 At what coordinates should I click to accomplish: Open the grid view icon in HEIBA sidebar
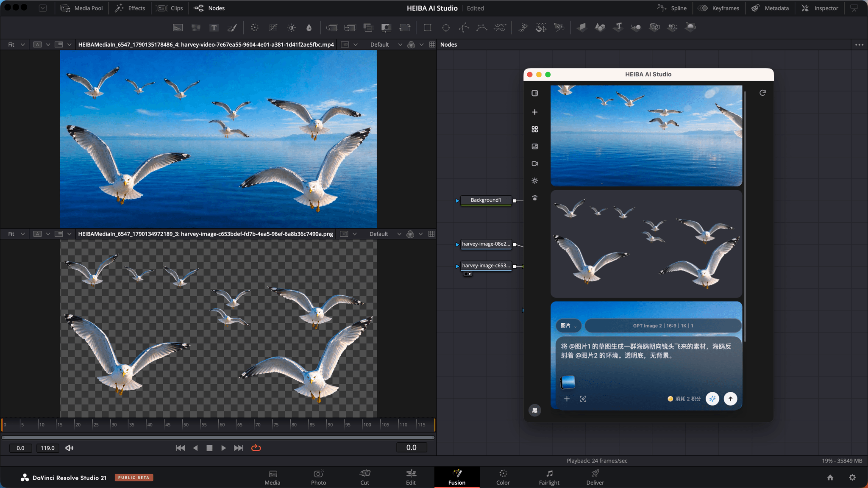tap(535, 129)
